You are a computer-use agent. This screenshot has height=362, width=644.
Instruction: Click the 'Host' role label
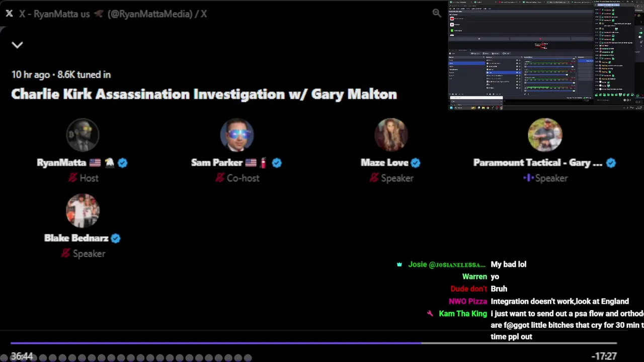tap(89, 178)
